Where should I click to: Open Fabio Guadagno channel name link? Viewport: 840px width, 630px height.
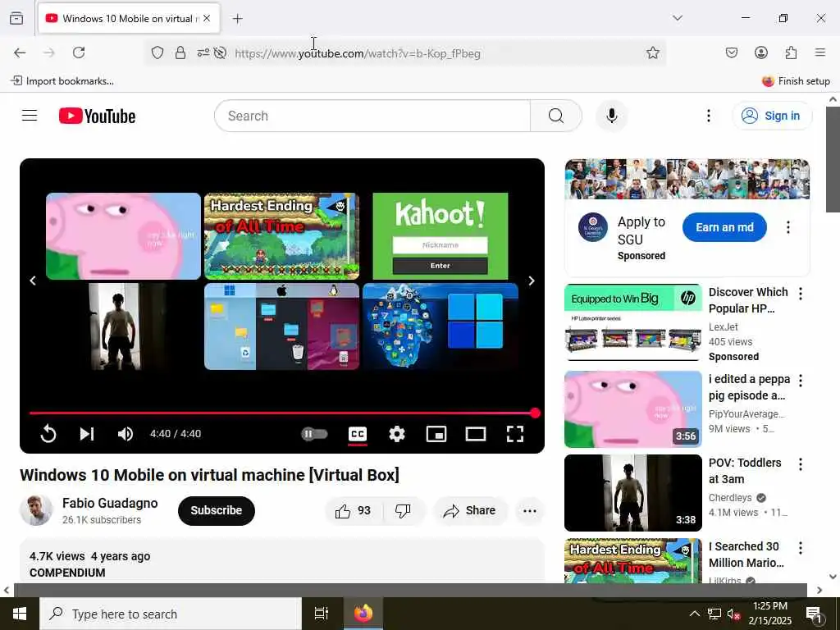pos(110,503)
